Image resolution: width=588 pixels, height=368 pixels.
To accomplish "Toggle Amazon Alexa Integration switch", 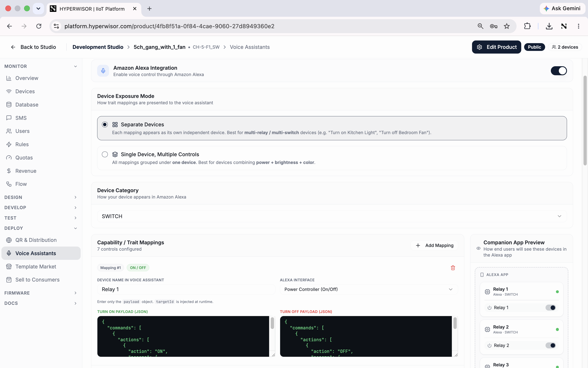I will point(559,71).
